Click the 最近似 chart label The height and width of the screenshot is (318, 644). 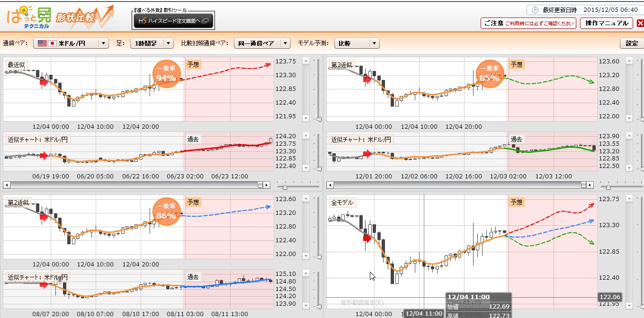pos(16,64)
